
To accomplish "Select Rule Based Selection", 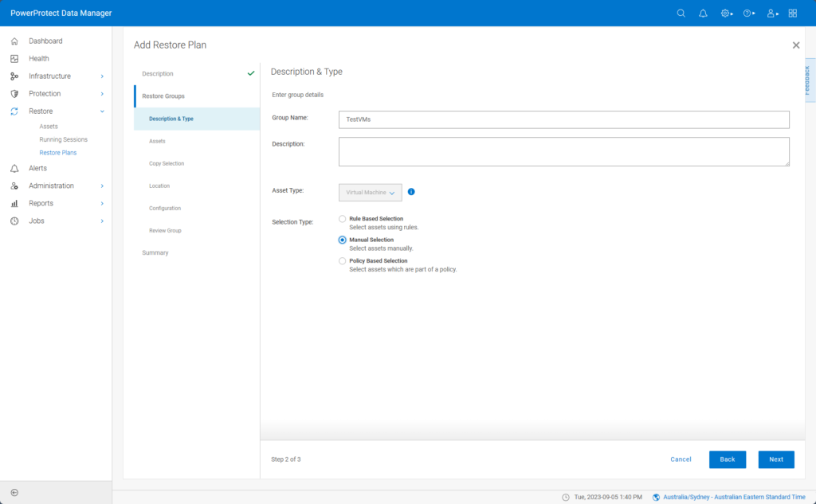I will [x=343, y=218].
